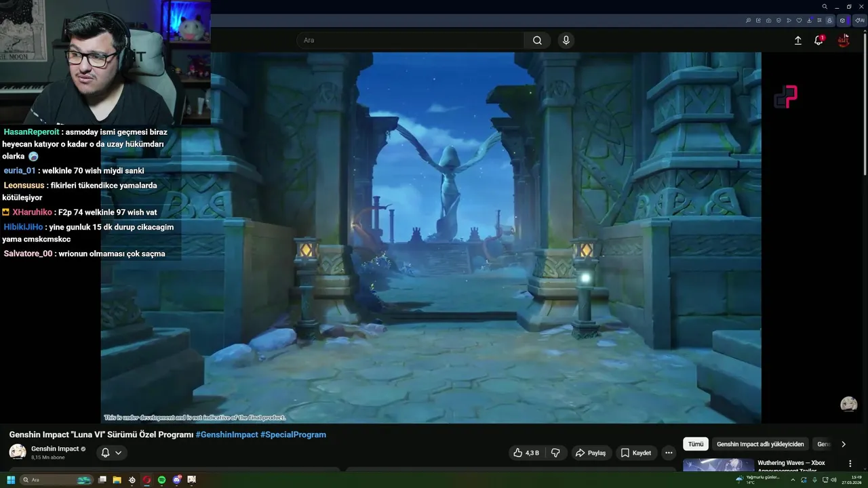Open three-dot more actions under video
868x488 pixels.
click(x=669, y=453)
